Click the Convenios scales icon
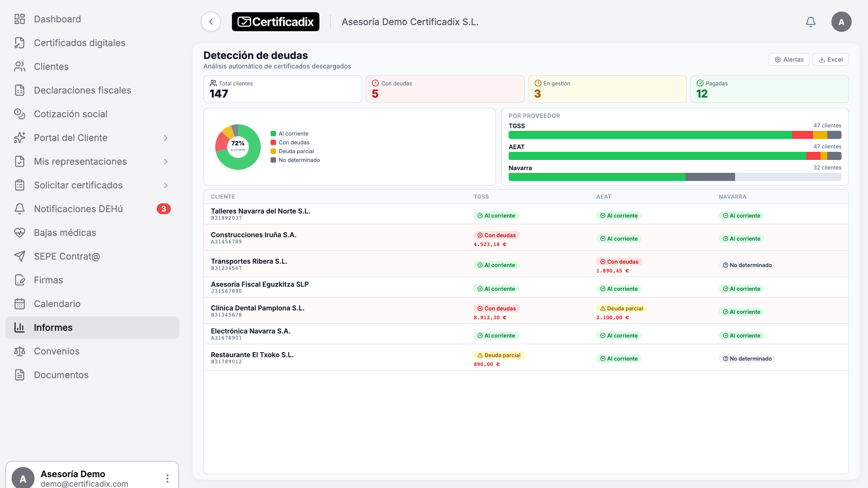868x488 pixels. point(20,351)
